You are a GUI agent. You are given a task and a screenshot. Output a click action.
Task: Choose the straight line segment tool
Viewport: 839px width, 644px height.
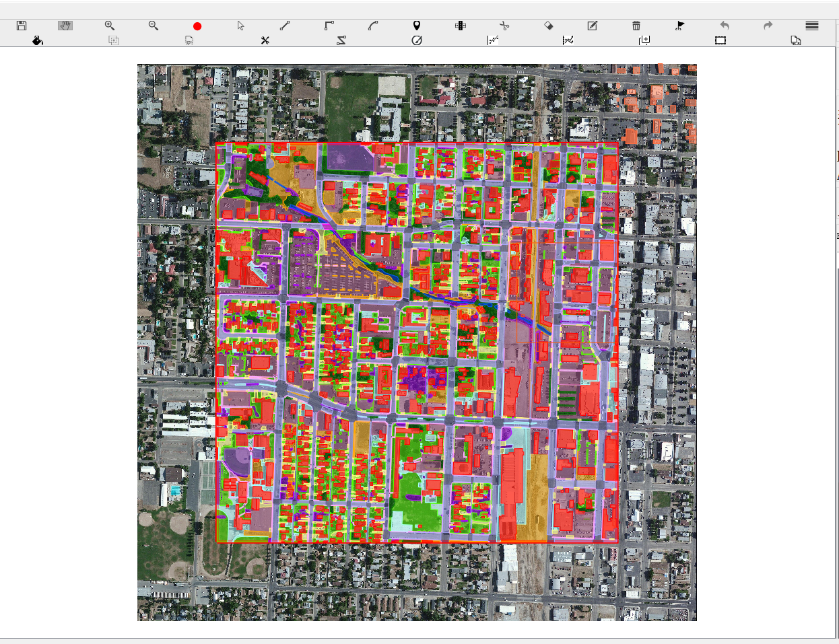tap(285, 26)
